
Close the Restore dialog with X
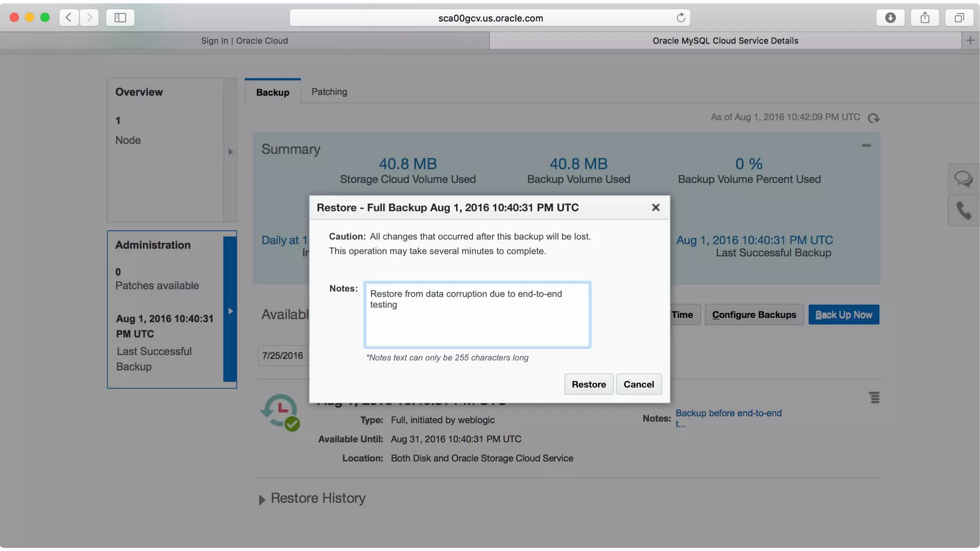coord(656,207)
